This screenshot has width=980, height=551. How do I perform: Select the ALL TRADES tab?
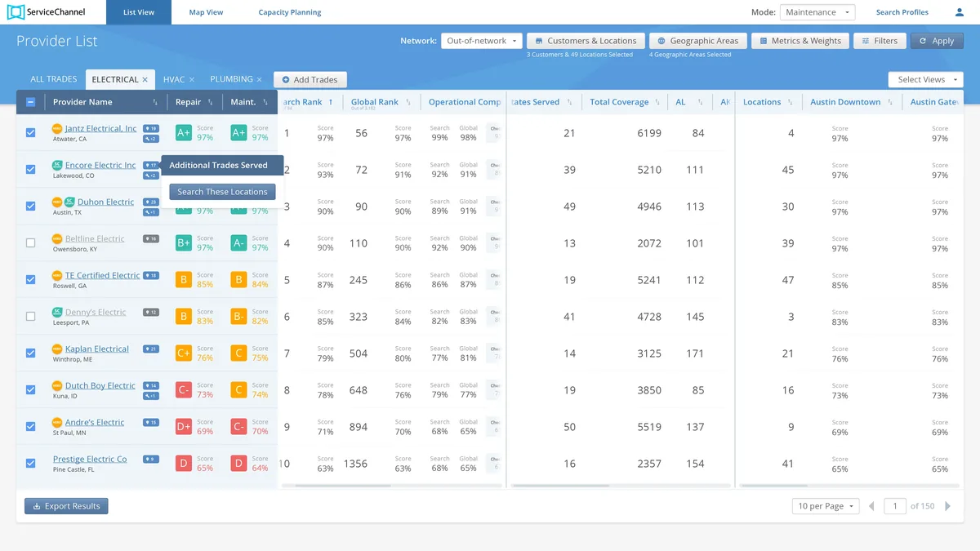point(54,79)
